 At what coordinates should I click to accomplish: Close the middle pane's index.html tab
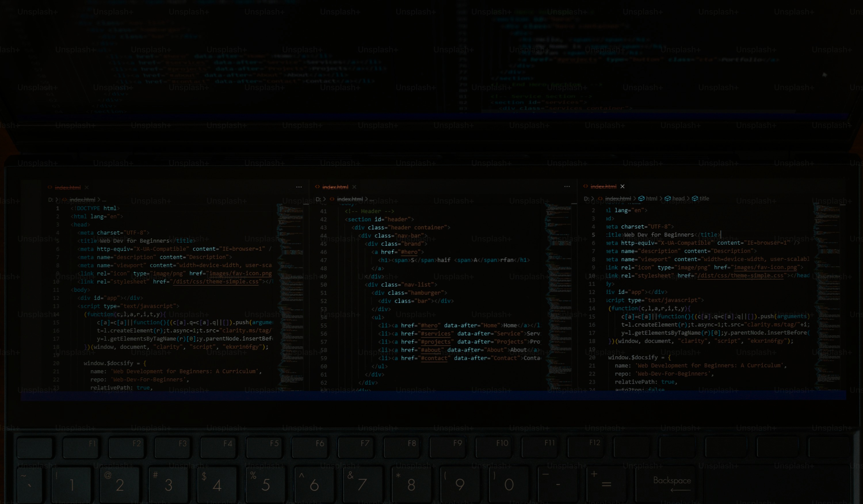[354, 187]
